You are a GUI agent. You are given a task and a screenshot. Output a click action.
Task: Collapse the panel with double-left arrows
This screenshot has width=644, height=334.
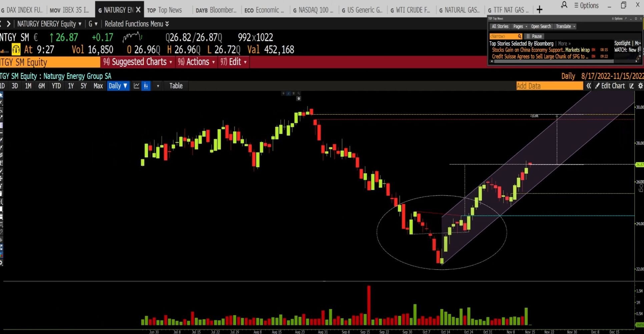[x=589, y=86]
